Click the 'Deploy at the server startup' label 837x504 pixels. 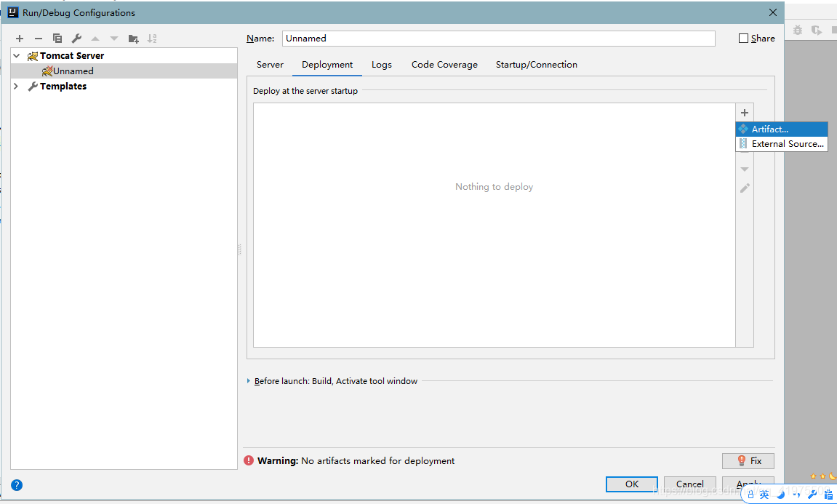pos(305,91)
